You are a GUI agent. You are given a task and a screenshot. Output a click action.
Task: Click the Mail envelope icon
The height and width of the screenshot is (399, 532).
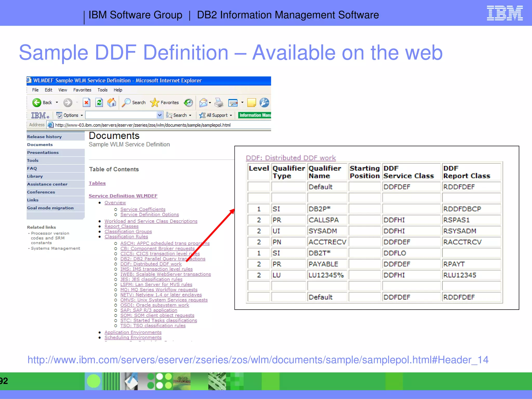tap(203, 103)
